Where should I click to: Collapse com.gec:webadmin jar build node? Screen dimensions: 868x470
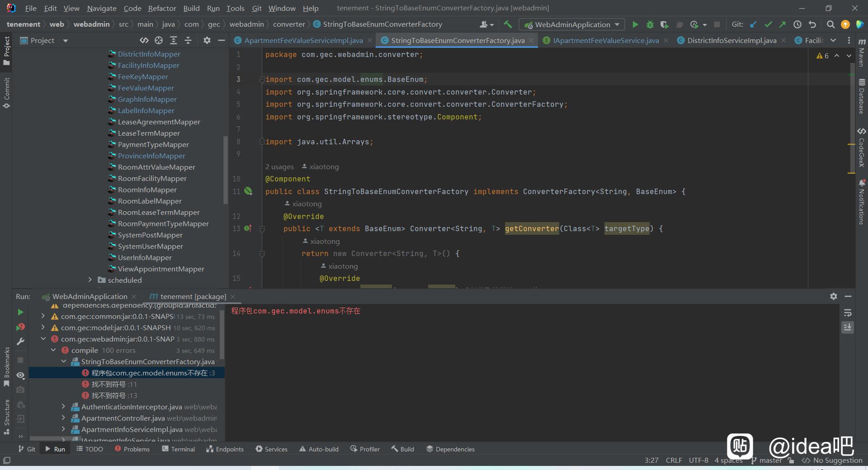(x=43, y=339)
